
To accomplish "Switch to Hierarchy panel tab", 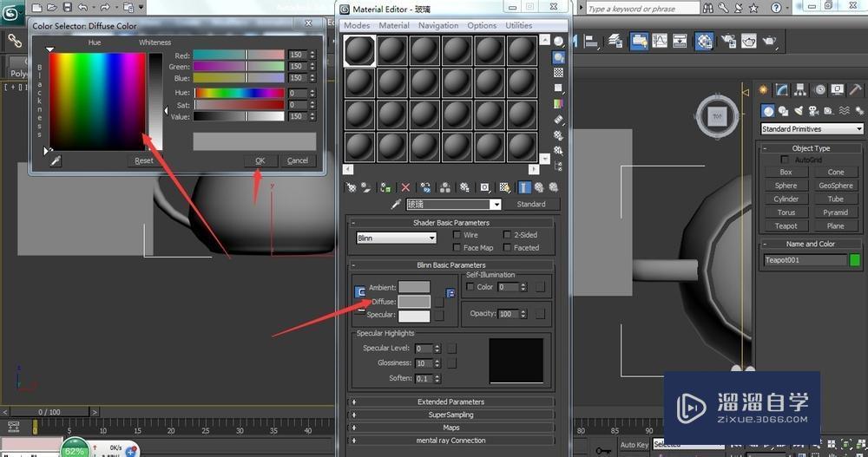I will (x=800, y=89).
